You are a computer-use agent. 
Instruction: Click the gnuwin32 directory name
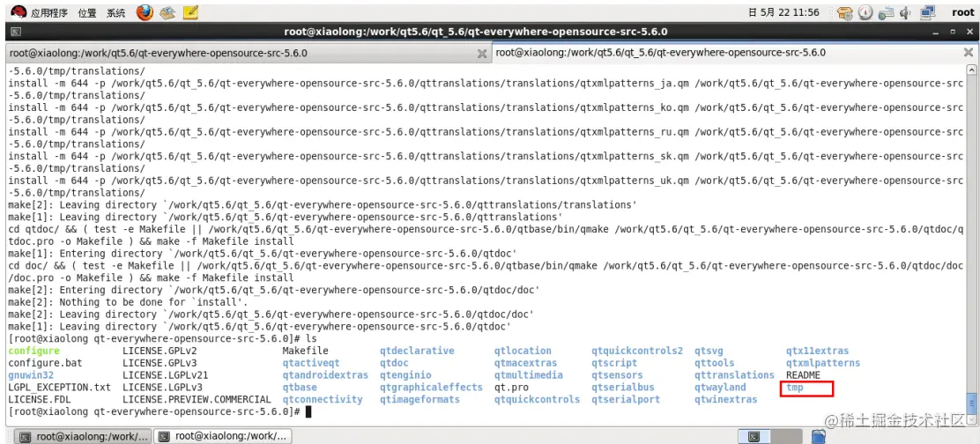(x=31, y=375)
